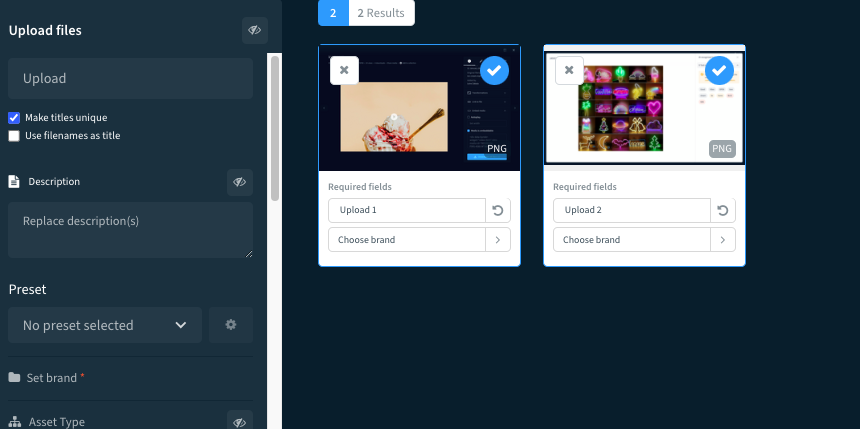Deselect the ice cream image checkmark
The width and height of the screenshot is (860, 429).
click(494, 70)
